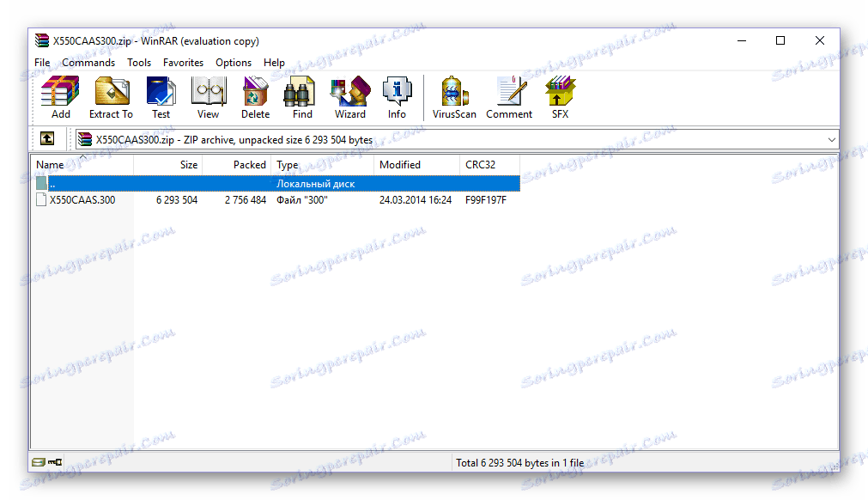Image resolution: width=868 pixels, height=500 pixels.
Task: Click the date 24.03.2014 16:24
Action: (x=416, y=200)
